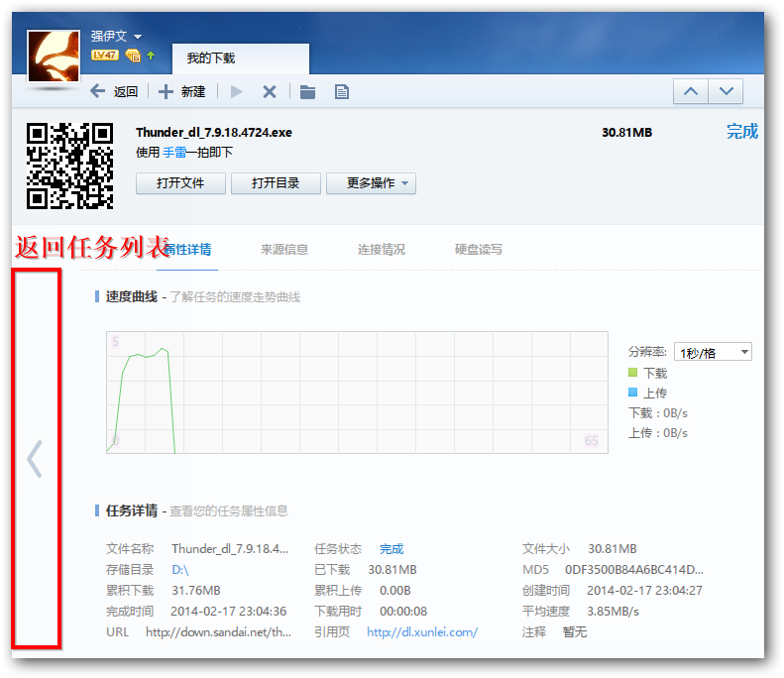Click the left chevron to return to task list
Image resolution: width=784 pixels, height=678 pixels.
35,459
